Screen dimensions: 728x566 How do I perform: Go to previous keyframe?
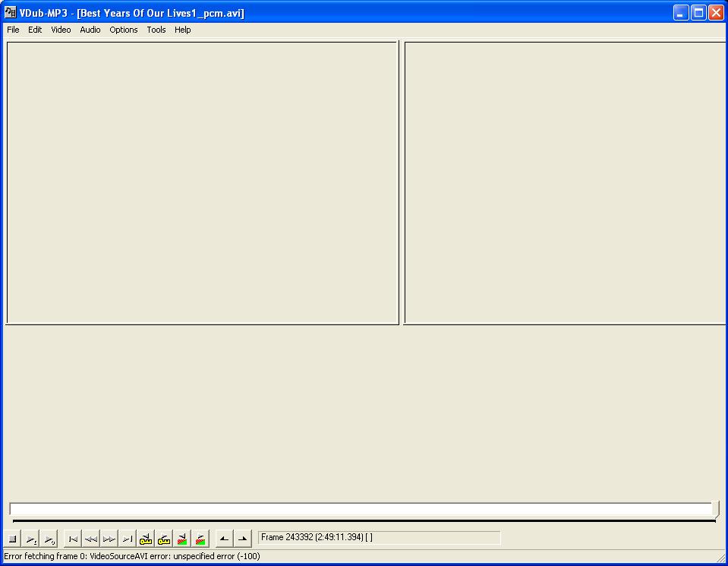[145, 539]
